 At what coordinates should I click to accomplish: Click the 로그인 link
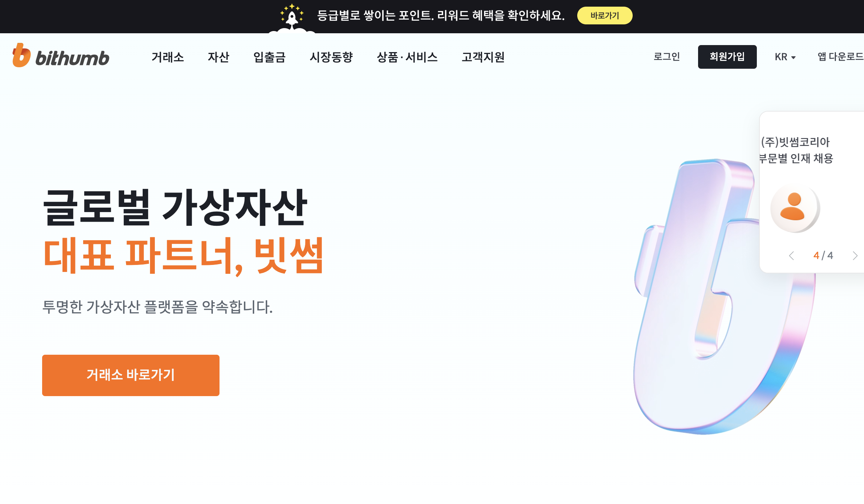click(667, 57)
